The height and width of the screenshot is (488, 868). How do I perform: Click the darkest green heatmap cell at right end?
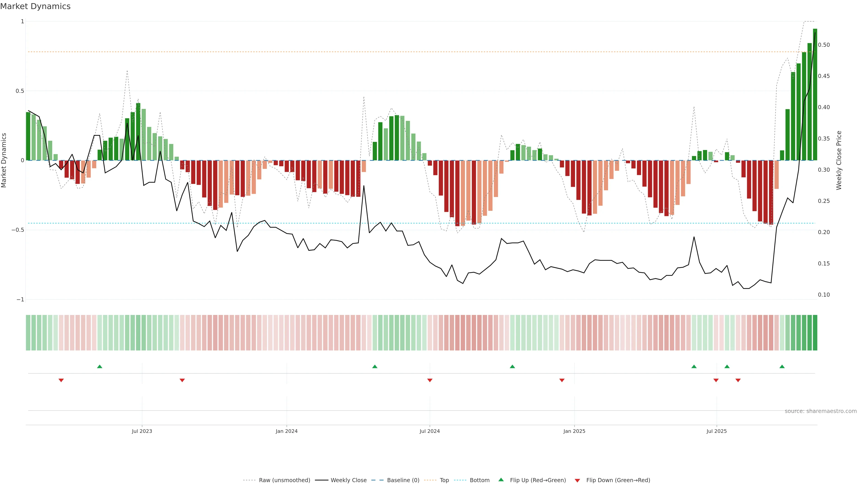(x=815, y=332)
